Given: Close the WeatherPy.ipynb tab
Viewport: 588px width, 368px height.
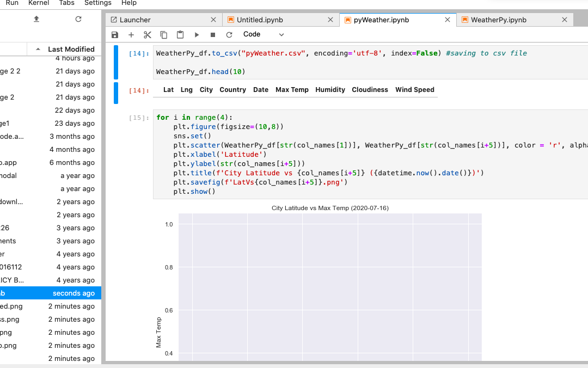Looking at the screenshot, I should point(565,20).
